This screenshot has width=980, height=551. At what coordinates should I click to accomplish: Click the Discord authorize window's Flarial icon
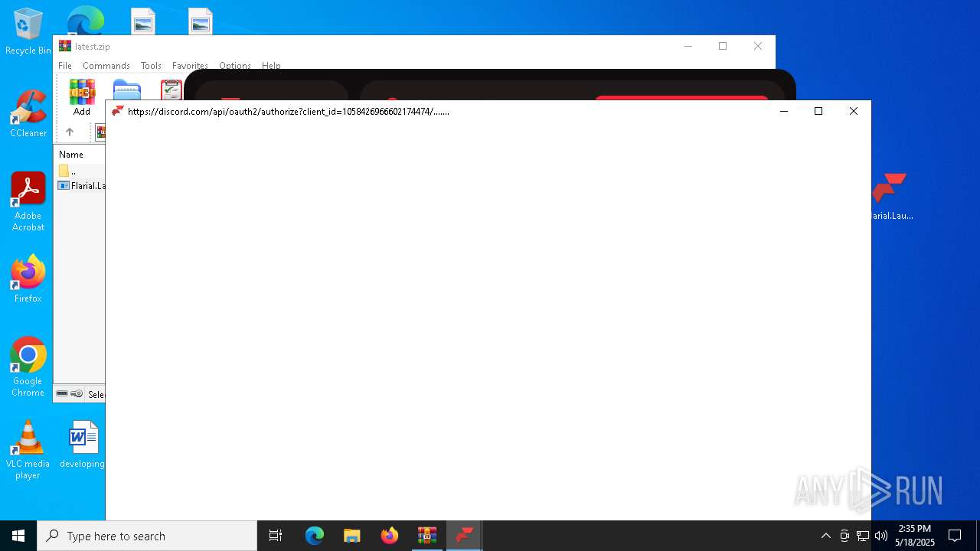[117, 111]
